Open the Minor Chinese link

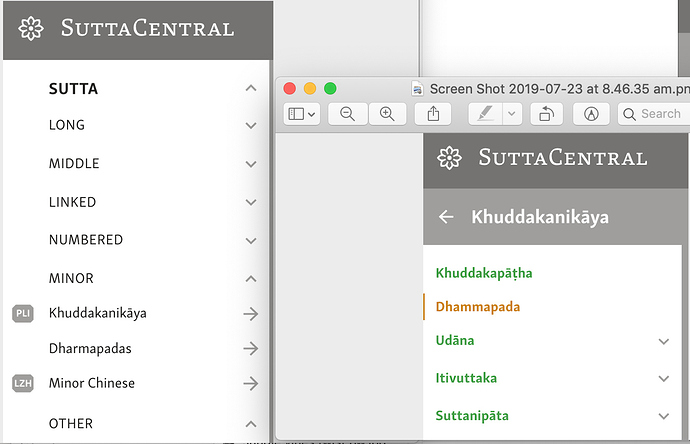[x=92, y=383]
